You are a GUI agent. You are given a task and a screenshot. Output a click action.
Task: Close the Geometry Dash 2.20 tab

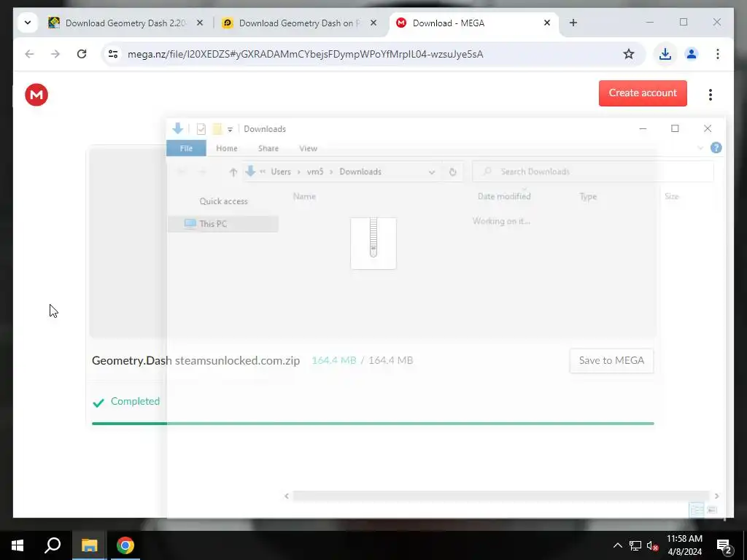(x=200, y=23)
